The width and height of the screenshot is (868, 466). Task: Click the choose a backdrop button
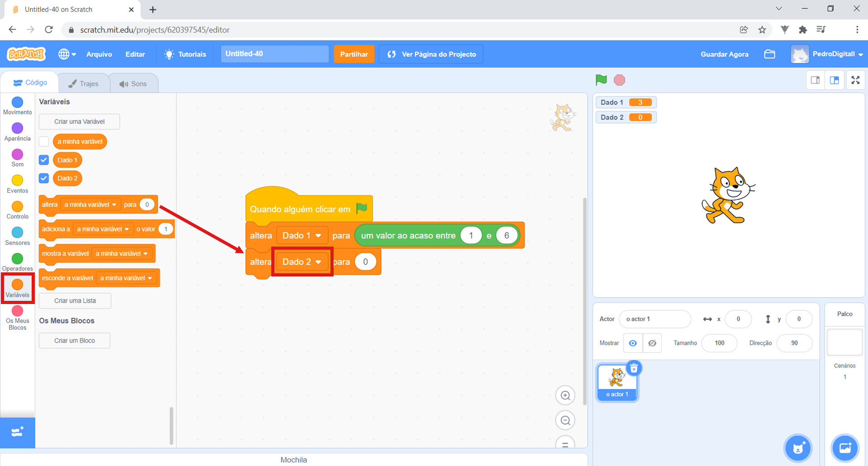point(845,448)
